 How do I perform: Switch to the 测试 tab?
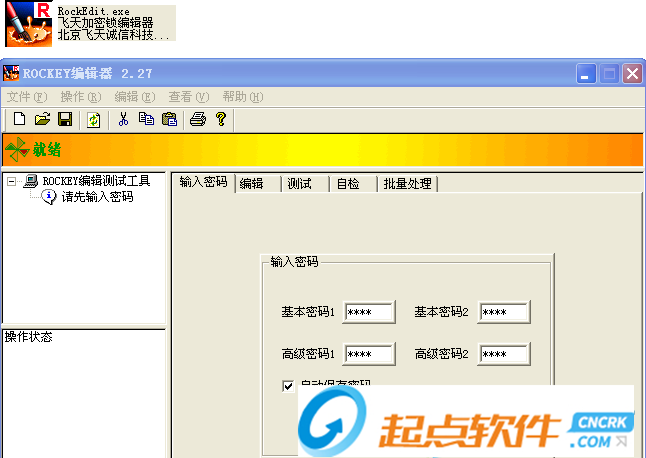[305, 184]
